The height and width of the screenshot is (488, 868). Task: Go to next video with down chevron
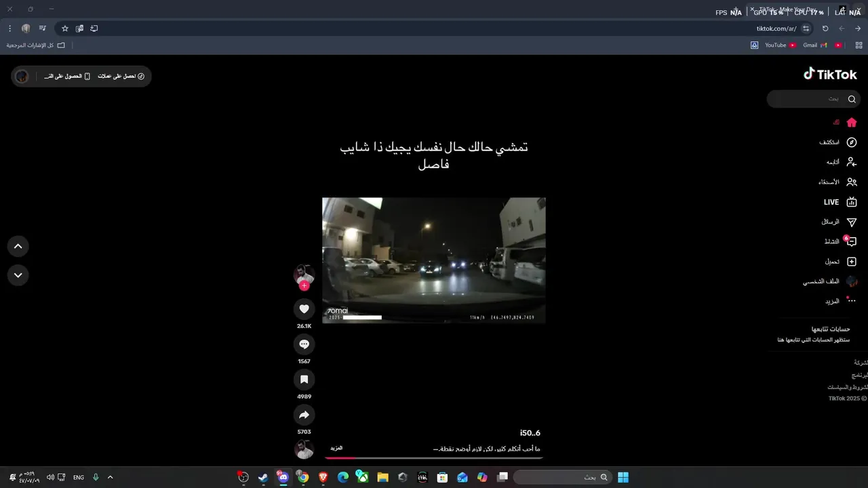(x=18, y=275)
